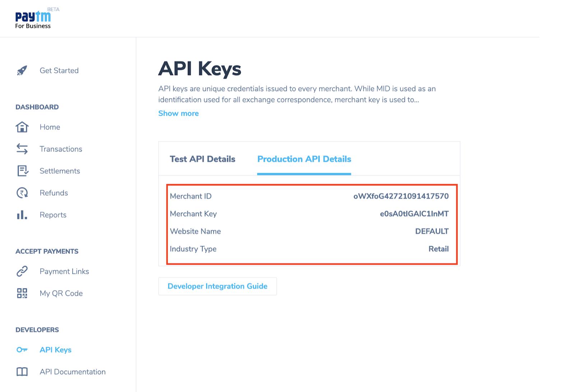Image resolution: width=561 pixels, height=392 pixels.
Task: Click the BETA label near the logo
Action: coord(53,9)
